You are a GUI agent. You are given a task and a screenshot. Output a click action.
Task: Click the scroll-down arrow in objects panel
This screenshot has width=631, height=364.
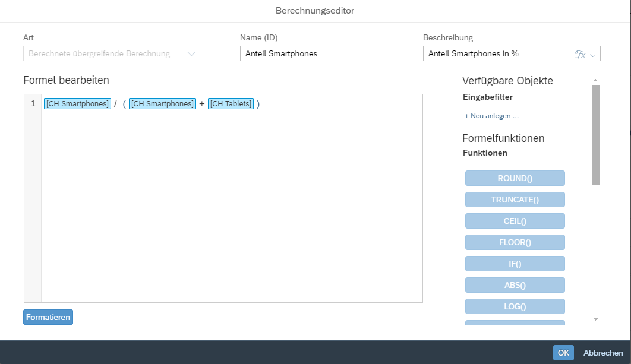[x=595, y=319]
